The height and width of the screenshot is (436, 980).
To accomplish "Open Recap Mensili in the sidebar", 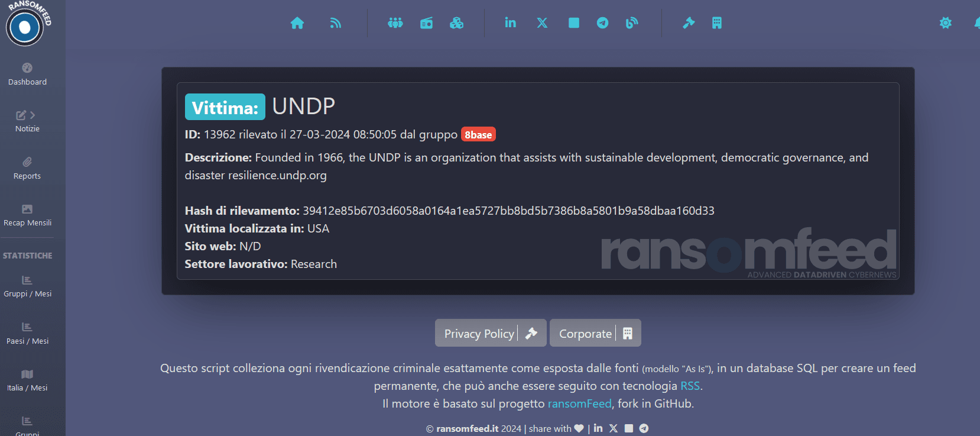I will (x=27, y=215).
